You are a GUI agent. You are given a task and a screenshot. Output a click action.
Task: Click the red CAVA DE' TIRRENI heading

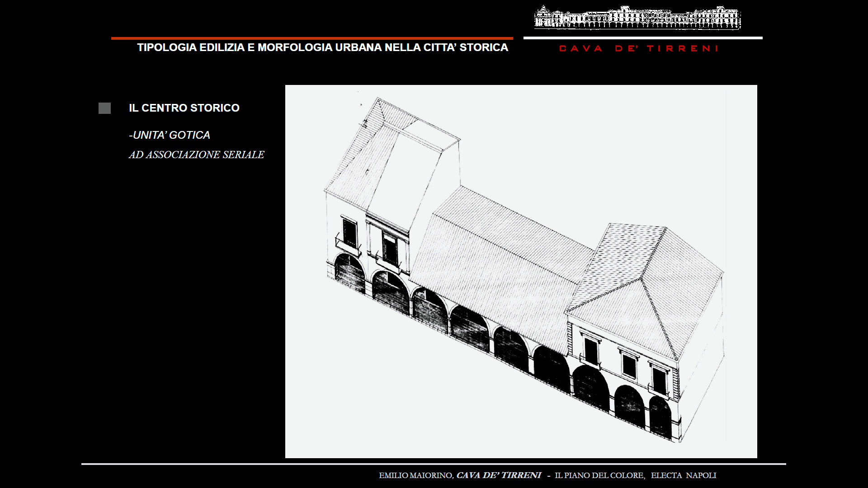pos(638,48)
